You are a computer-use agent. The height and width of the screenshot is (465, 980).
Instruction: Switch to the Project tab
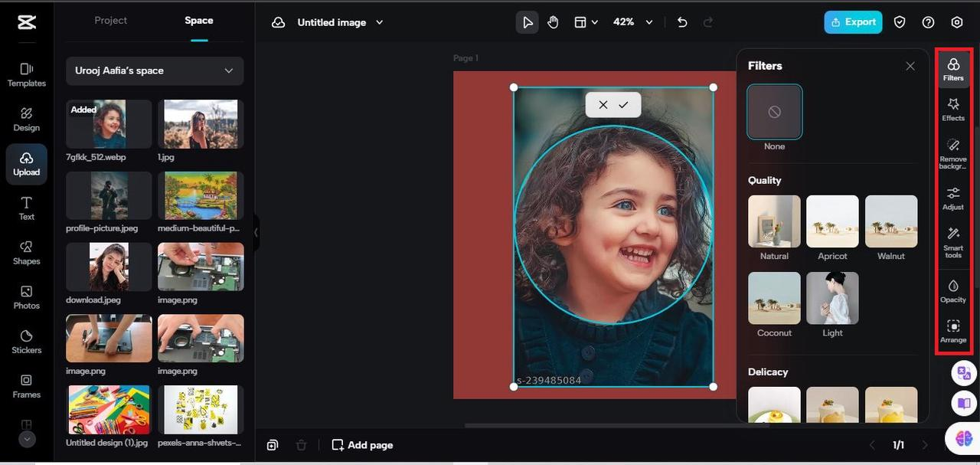tap(111, 21)
